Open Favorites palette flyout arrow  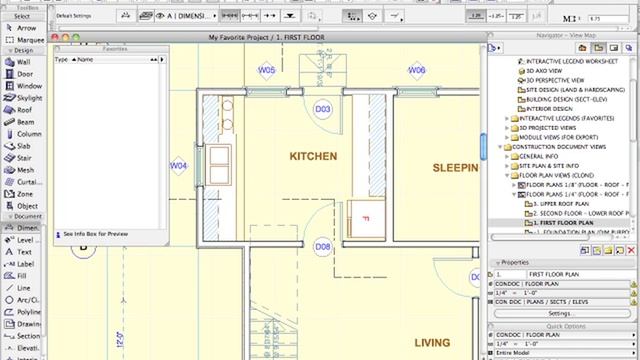(x=162, y=60)
